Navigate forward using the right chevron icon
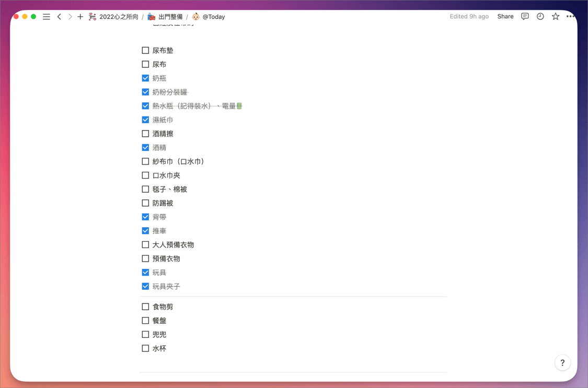This screenshot has height=388, width=588. [70, 16]
